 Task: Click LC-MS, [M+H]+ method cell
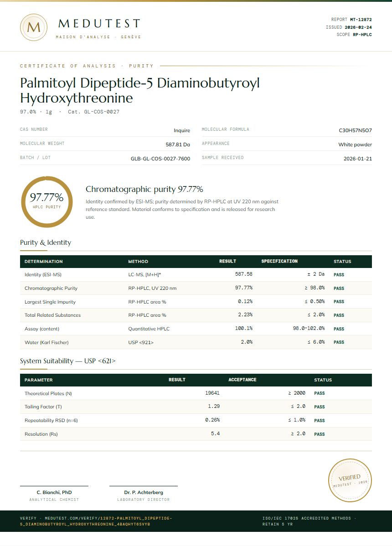144,275
